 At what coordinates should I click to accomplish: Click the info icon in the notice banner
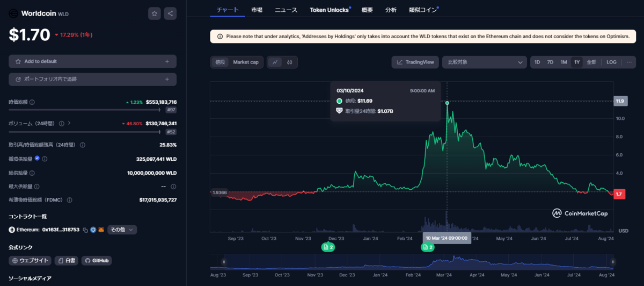[220, 37]
